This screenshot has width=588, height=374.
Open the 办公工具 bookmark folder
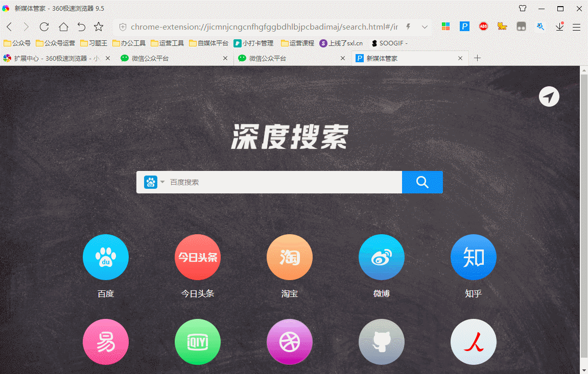(129, 43)
